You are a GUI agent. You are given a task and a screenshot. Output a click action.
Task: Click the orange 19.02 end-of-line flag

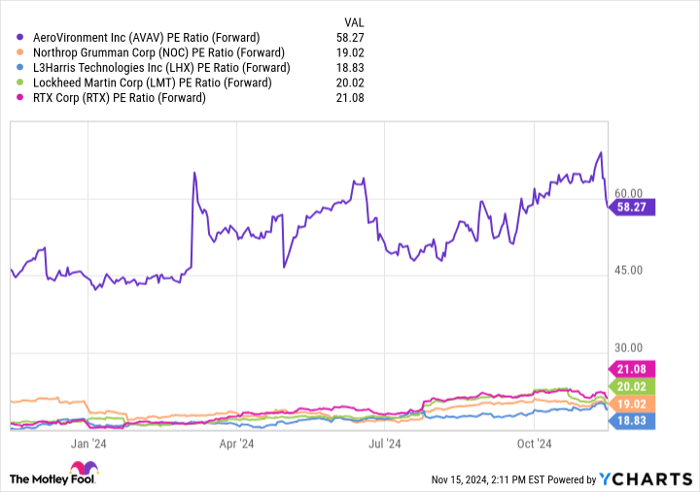(x=632, y=404)
